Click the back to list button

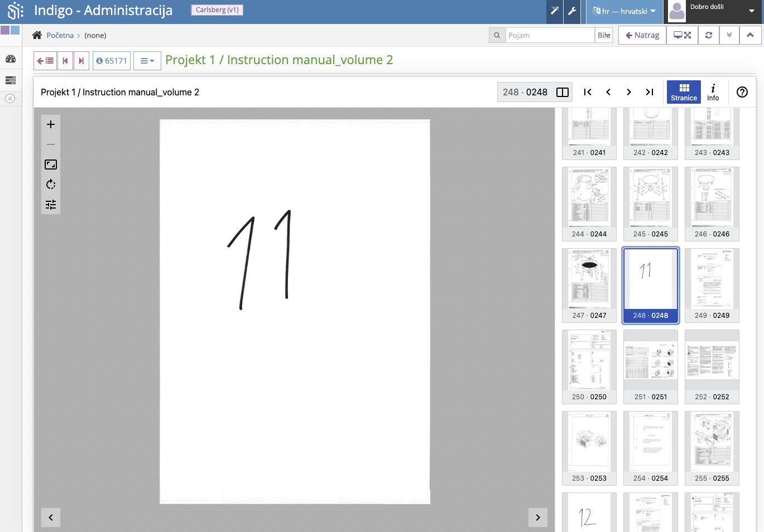click(x=45, y=61)
